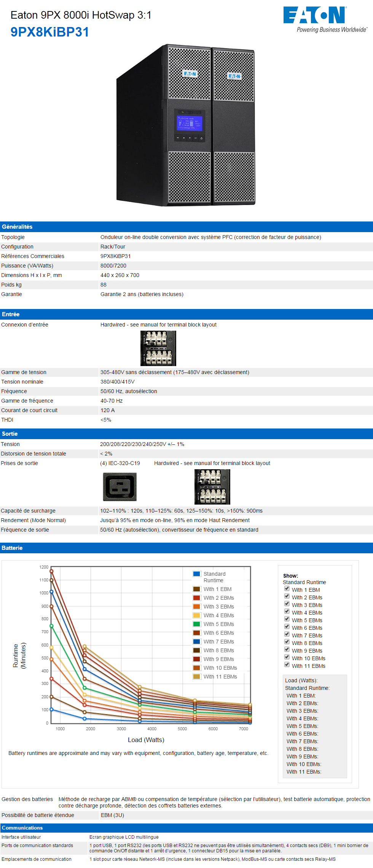Disable the With 6 EBMs series
This screenshot has width=373, height=868.
click(287, 627)
